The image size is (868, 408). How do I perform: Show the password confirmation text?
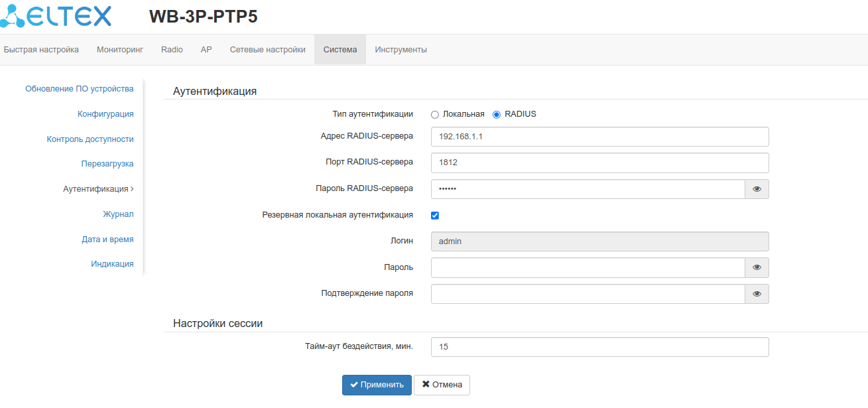click(x=757, y=294)
